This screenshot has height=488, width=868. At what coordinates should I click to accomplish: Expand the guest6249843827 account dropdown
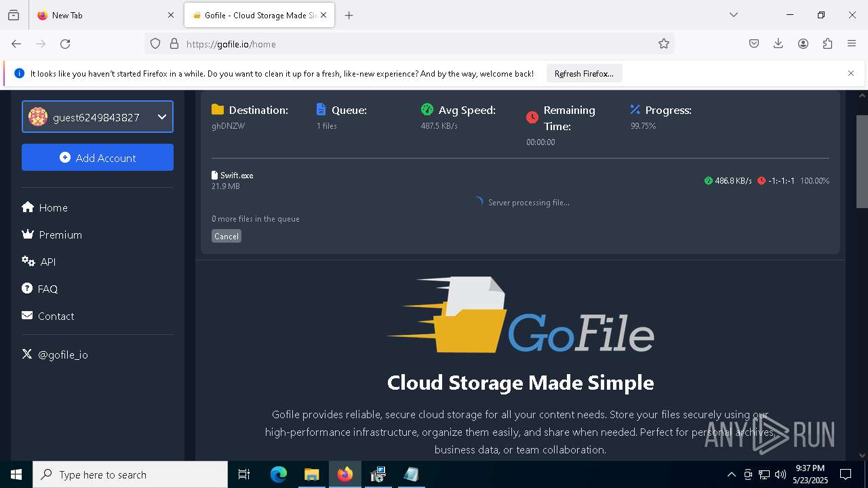tap(98, 117)
